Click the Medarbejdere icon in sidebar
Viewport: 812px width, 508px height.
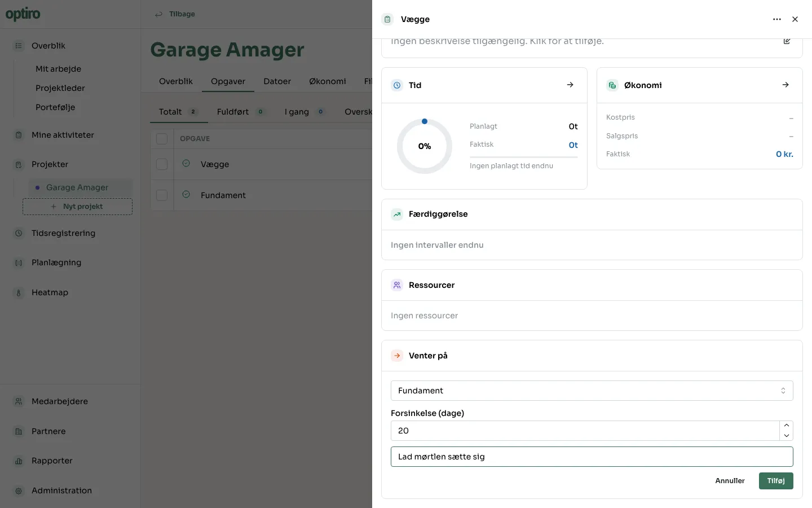coord(19,401)
